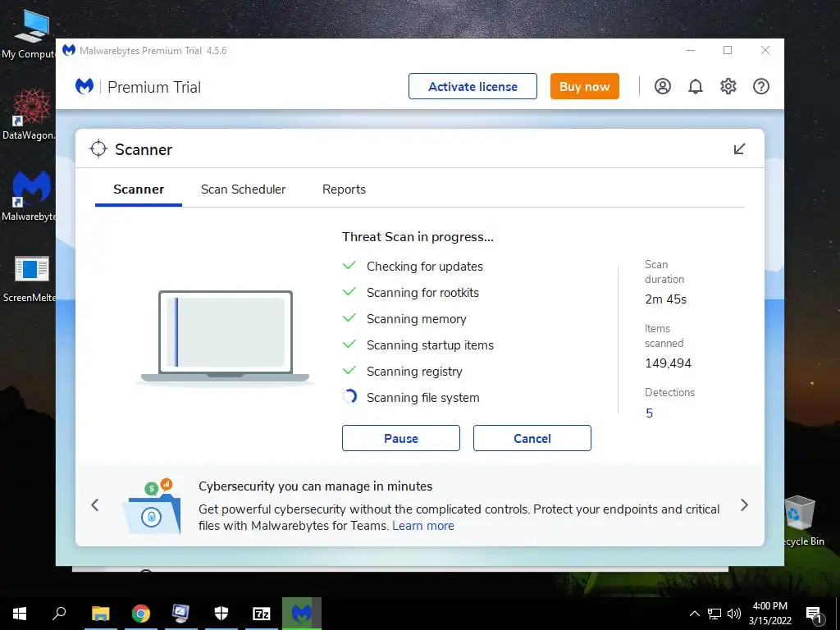Follow the Learn more link
Screen dimensions: 840x630
(x=423, y=526)
